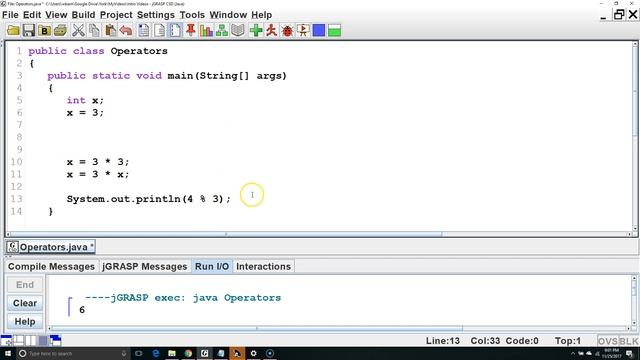Open Complexity Profile Graph bar chart icon
This screenshot has width=640, height=360.
[x=206, y=31]
